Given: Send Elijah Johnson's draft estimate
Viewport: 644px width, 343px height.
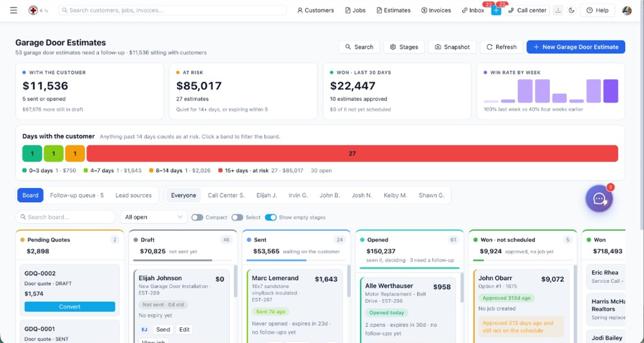Looking at the screenshot, I should click(x=163, y=330).
